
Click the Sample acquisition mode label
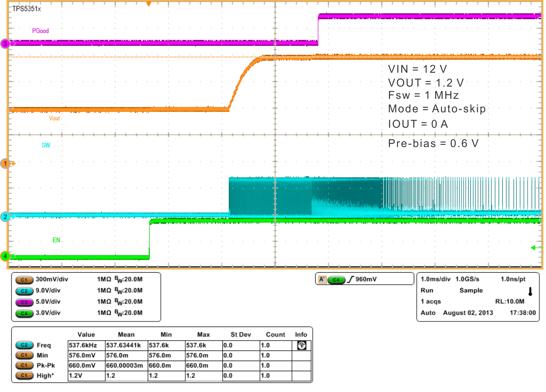[471, 290]
